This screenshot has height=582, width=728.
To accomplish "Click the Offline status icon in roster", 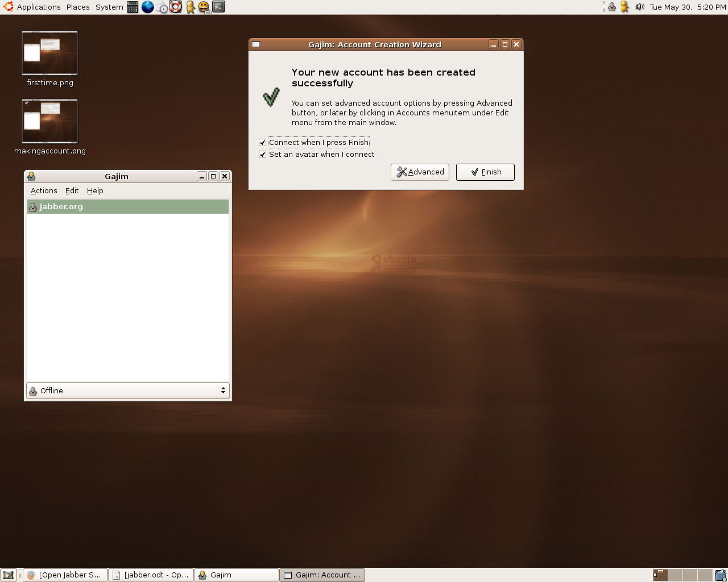I will [33, 391].
